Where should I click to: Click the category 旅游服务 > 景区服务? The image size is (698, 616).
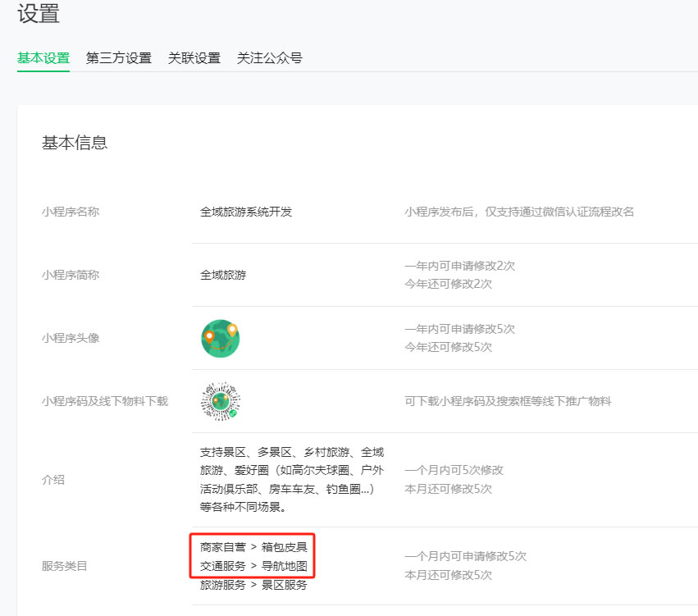(253, 585)
